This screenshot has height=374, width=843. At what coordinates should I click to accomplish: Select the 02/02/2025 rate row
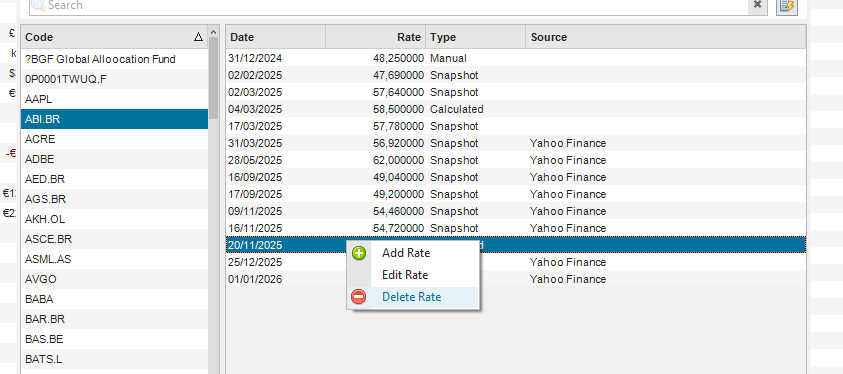coord(516,75)
